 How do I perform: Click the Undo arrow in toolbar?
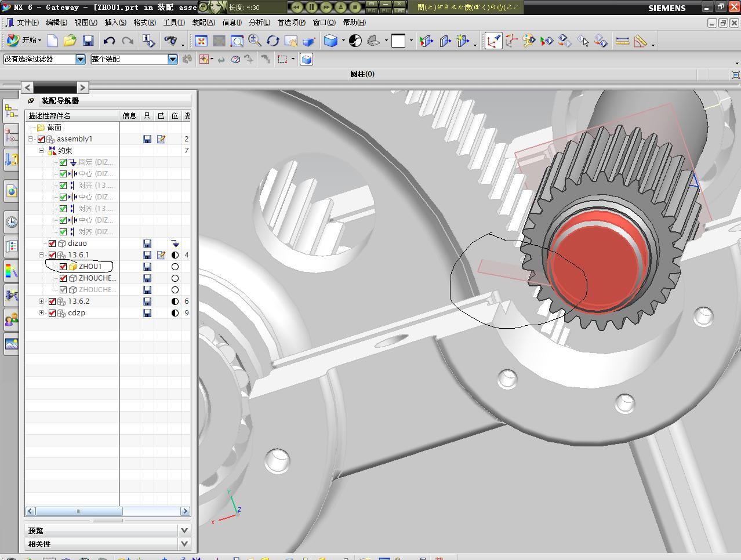click(x=109, y=41)
